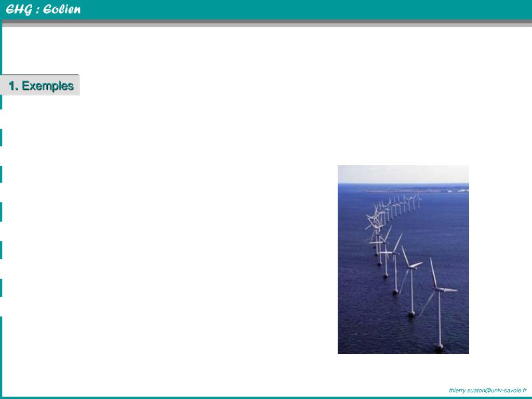Click the '1. Exemples' section label
The image size is (532, 399).
coord(41,86)
